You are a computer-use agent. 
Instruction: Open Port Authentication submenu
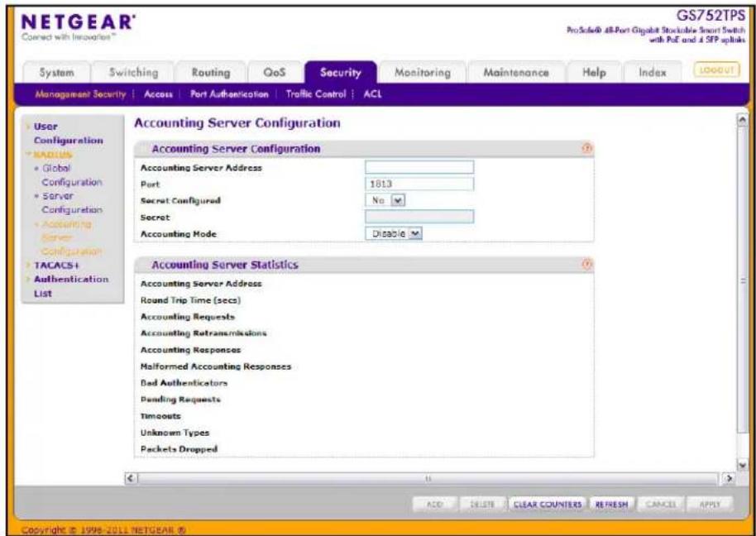pos(229,94)
